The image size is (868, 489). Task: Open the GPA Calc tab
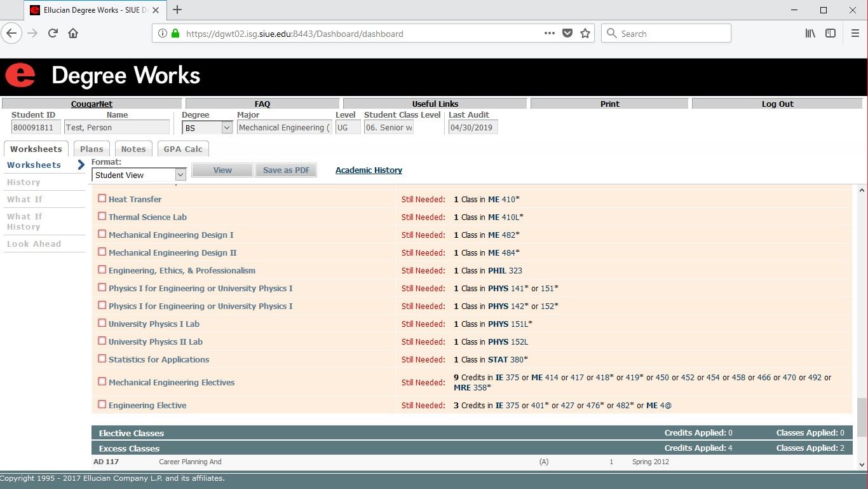click(183, 149)
